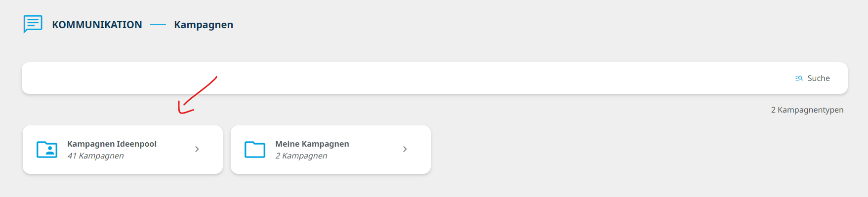Click the empty Meine Kampagnen folder icon
The width and height of the screenshot is (868, 197).
(x=255, y=149)
